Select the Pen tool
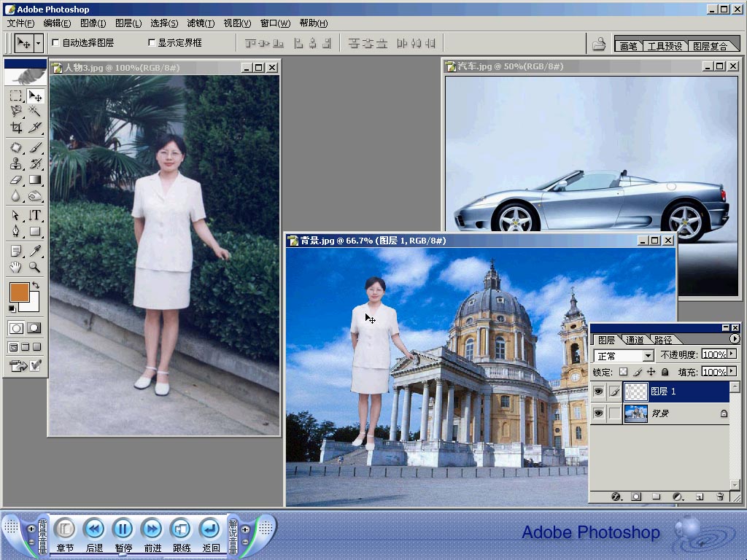 16,231
